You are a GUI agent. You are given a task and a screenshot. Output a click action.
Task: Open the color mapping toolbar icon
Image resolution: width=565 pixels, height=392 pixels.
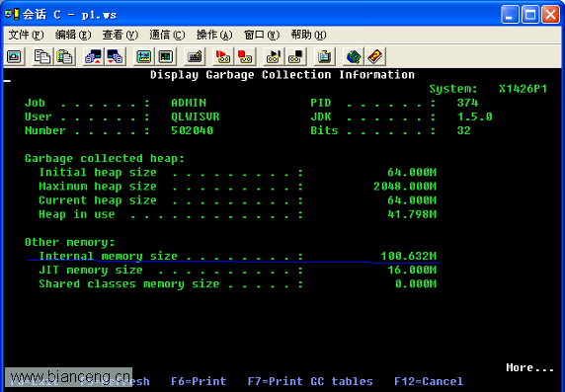coord(166,56)
